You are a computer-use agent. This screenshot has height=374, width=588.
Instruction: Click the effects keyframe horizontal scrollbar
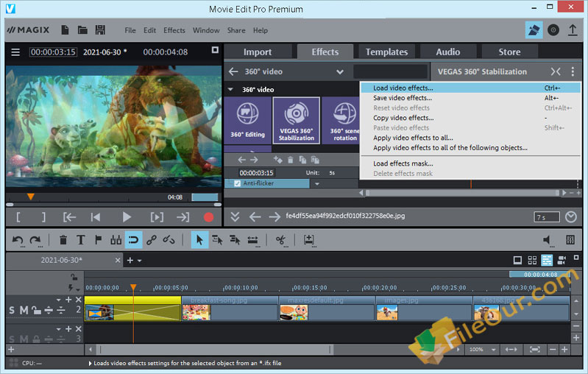pyautogui.click(x=462, y=193)
